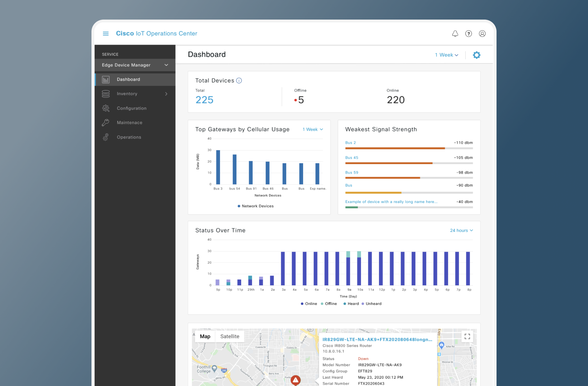Open IR829GW-LTE-NA-AK9 router details link

point(377,339)
